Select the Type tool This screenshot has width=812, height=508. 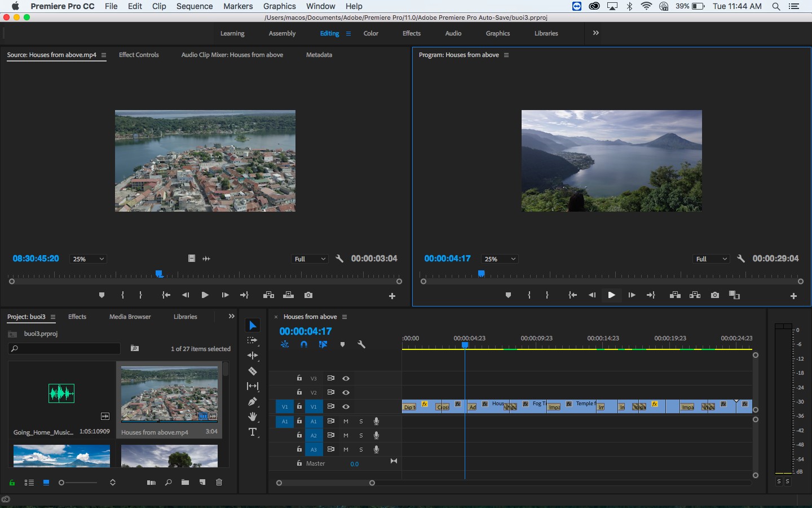pos(253,432)
